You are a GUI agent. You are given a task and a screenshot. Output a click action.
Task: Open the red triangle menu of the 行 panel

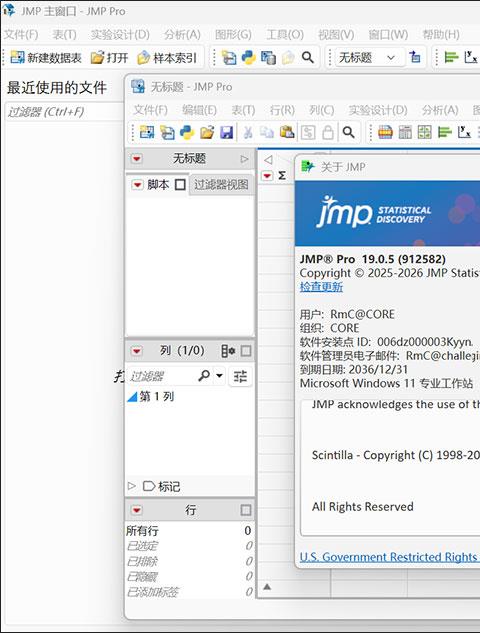(137, 510)
